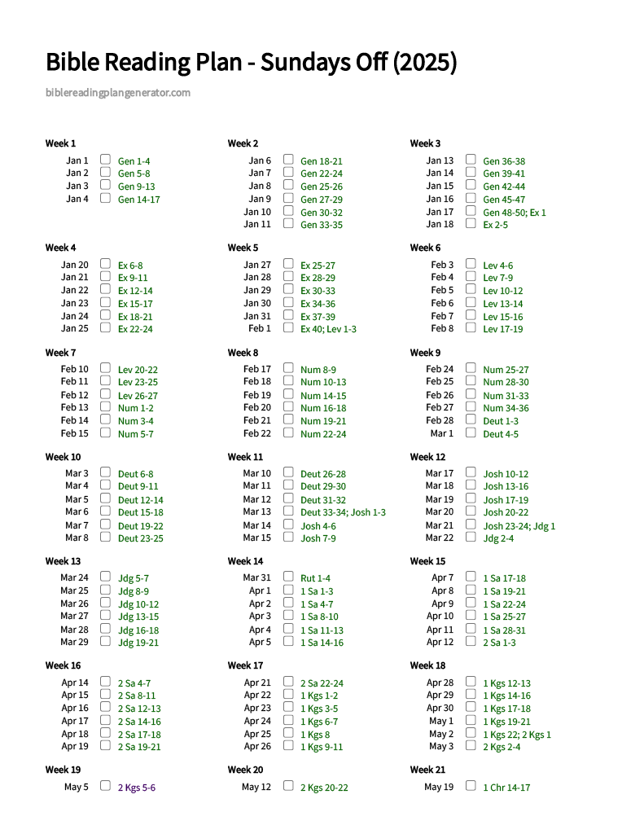The image size is (644, 834).
Task: Follow the 1 Chr 14-17 link
Action: [x=506, y=788]
